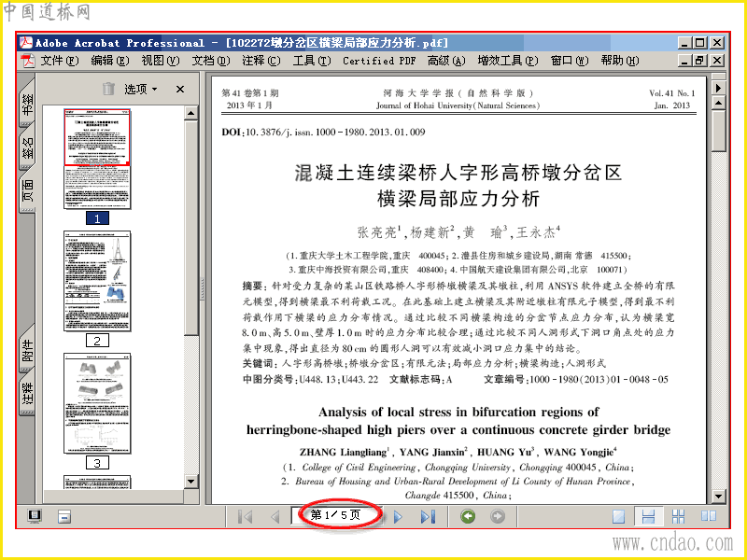Advance to next page arrow
This screenshot has height=560, width=747.
click(398, 516)
